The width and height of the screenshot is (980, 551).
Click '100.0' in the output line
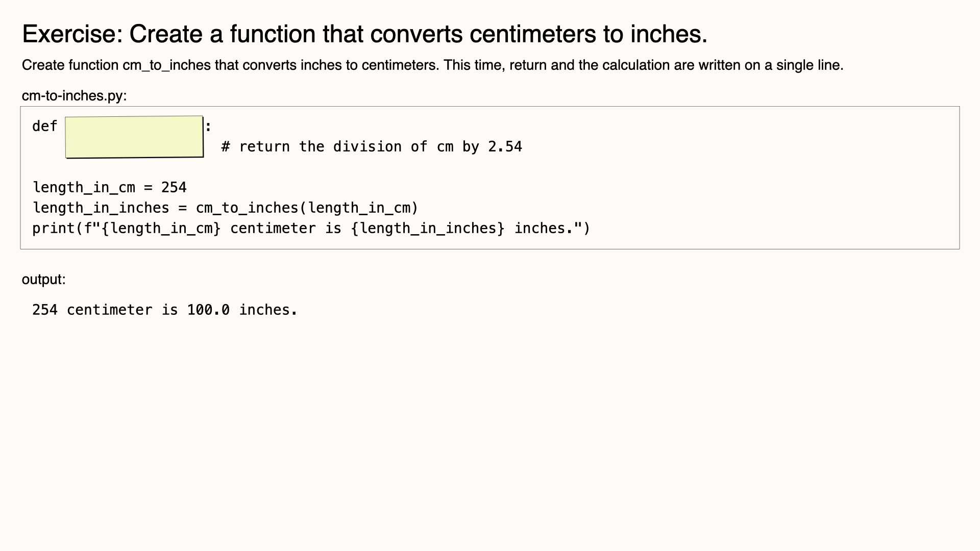[x=208, y=310]
